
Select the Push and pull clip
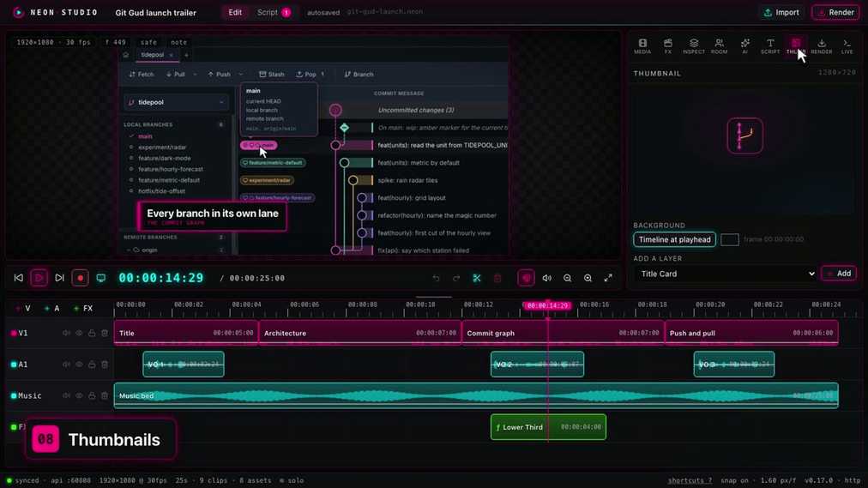pos(751,333)
